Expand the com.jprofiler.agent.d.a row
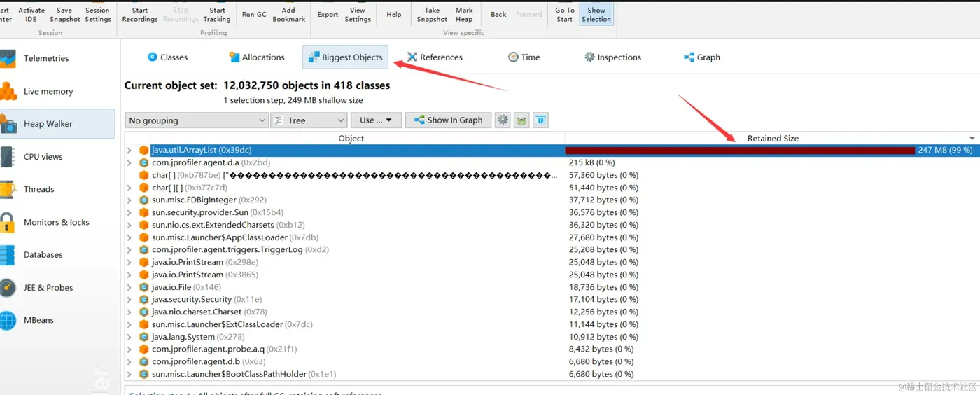Viewport: 980px width, 395px height. [129, 162]
